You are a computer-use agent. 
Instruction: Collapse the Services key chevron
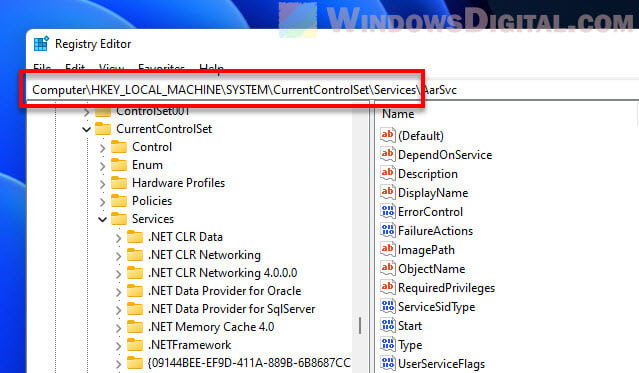coord(102,220)
